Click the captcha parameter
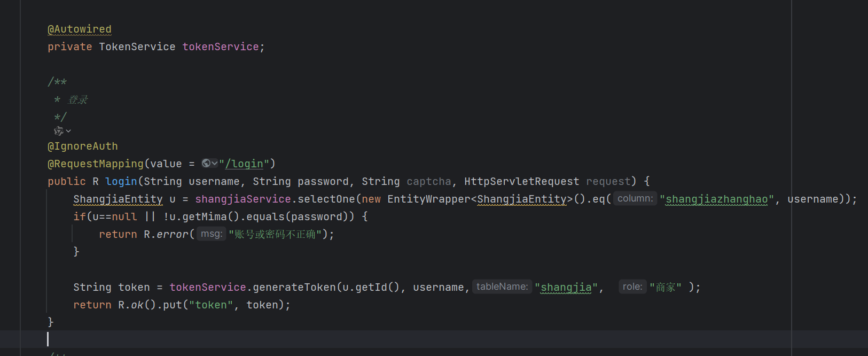Screen dimensions: 868x356 (429, 181)
